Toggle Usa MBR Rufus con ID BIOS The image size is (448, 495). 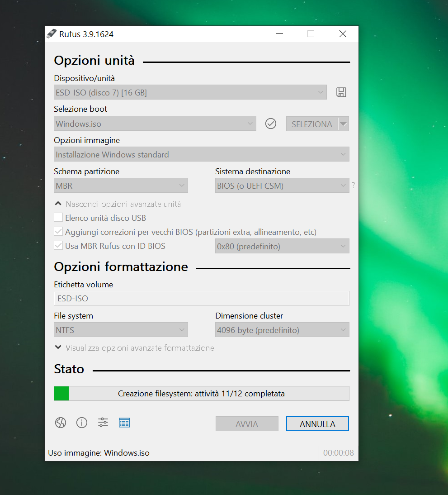point(58,246)
